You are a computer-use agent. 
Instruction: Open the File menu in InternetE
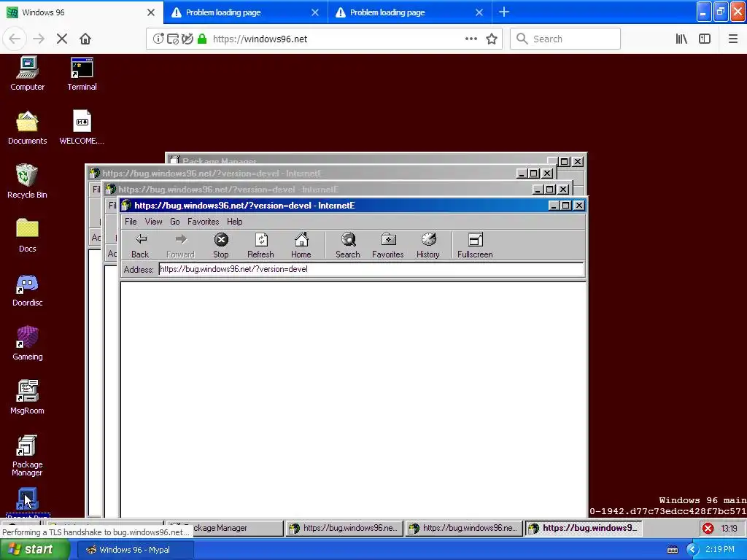[131, 222]
